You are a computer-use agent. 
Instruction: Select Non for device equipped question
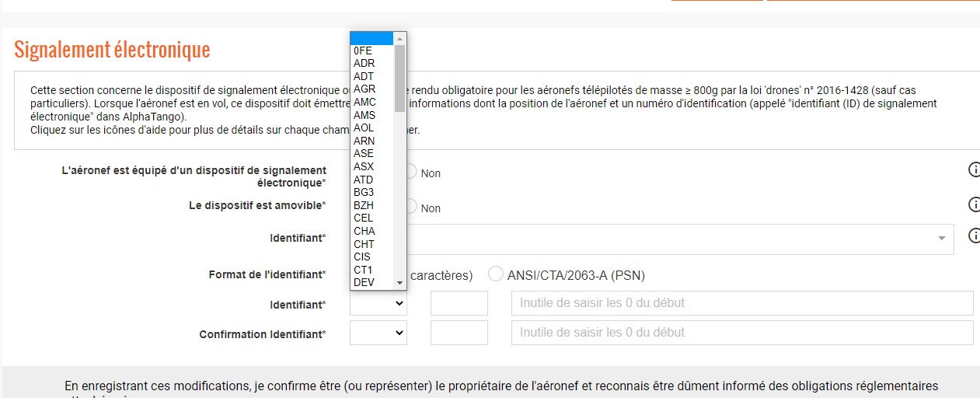411,172
